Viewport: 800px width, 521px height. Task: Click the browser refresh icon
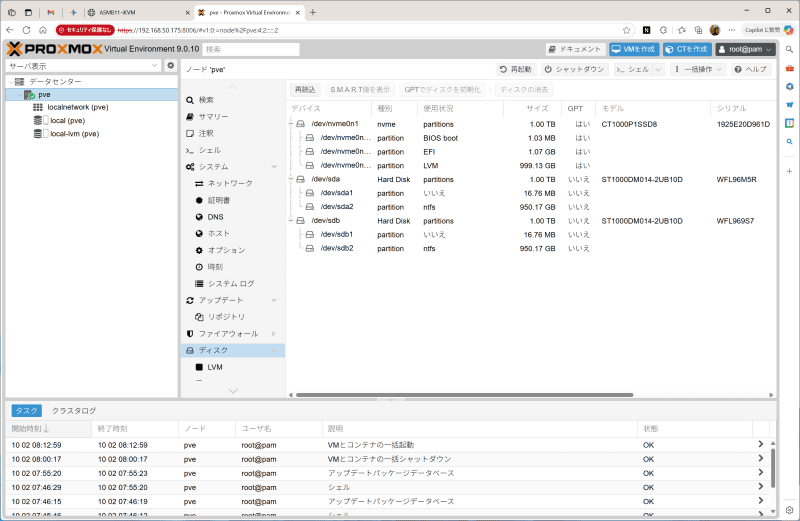click(27, 30)
